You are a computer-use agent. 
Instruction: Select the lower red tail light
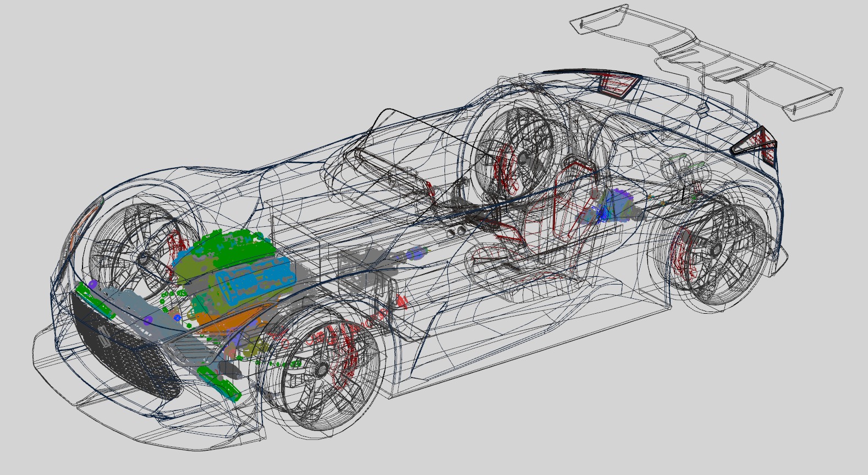coord(756,144)
